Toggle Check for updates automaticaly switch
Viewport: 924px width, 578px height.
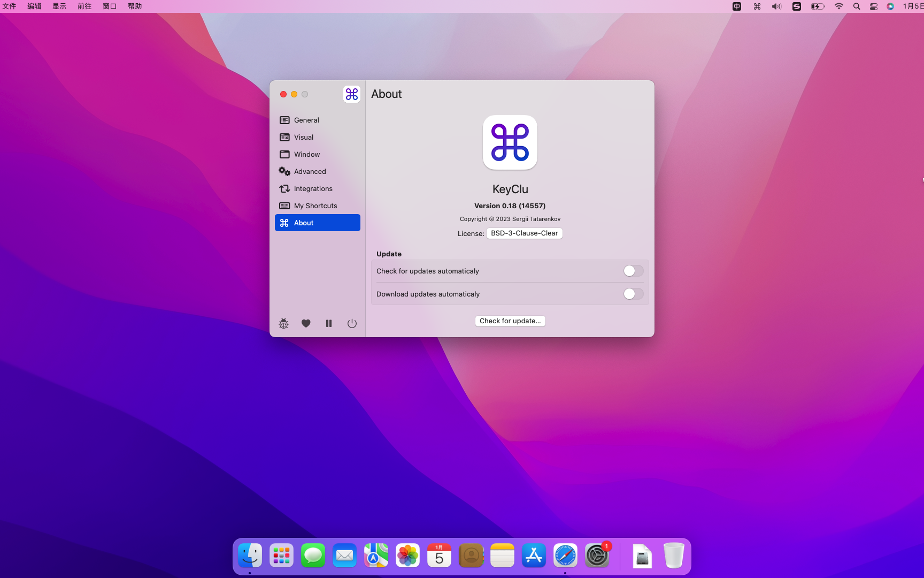tap(633, 271)
